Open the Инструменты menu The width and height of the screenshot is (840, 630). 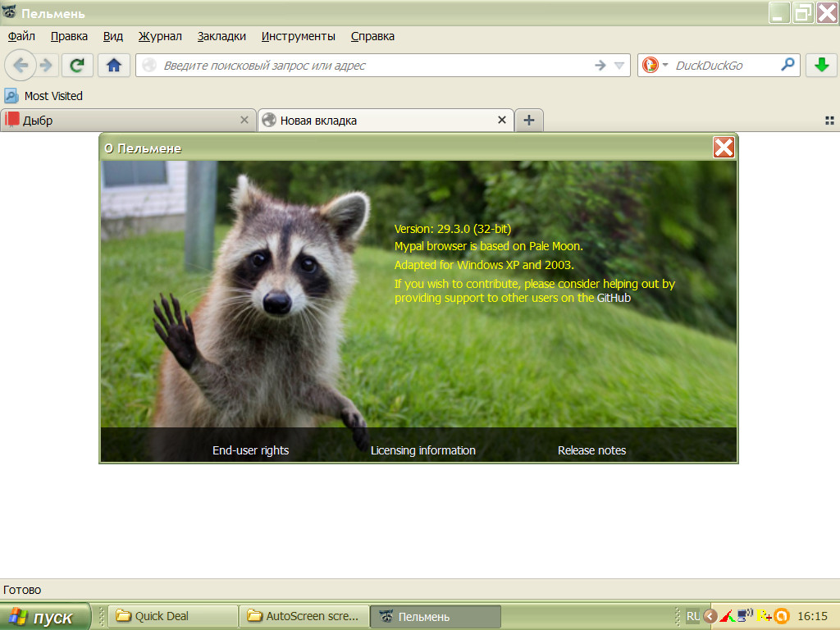pos(299,36)
